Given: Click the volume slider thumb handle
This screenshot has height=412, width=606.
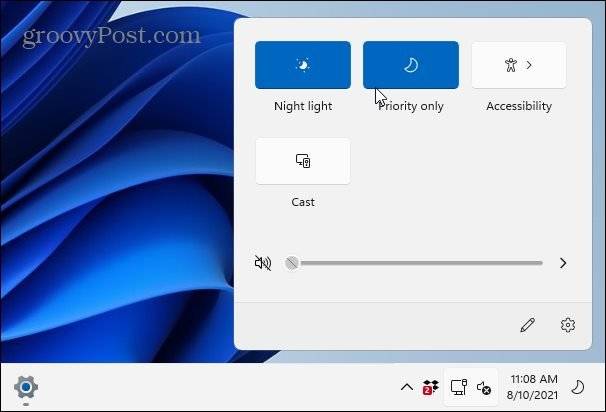Looking at the screenshot, I should pyautogui.click(x=292, y=263).
